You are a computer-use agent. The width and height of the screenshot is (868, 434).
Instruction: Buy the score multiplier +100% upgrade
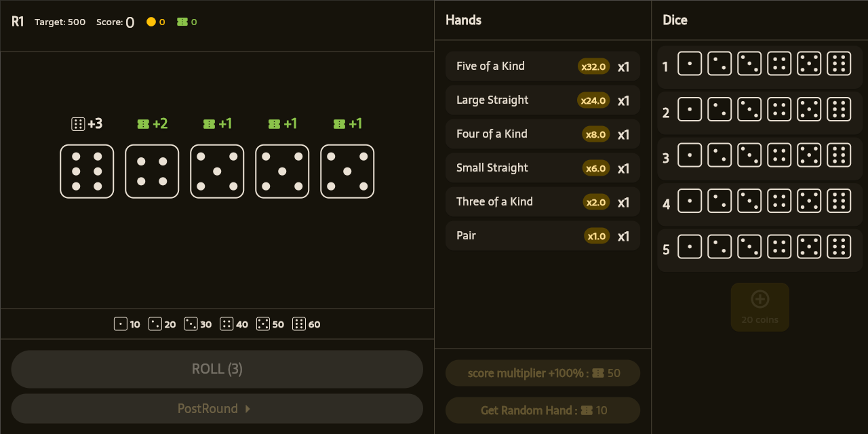coord(542,373)
